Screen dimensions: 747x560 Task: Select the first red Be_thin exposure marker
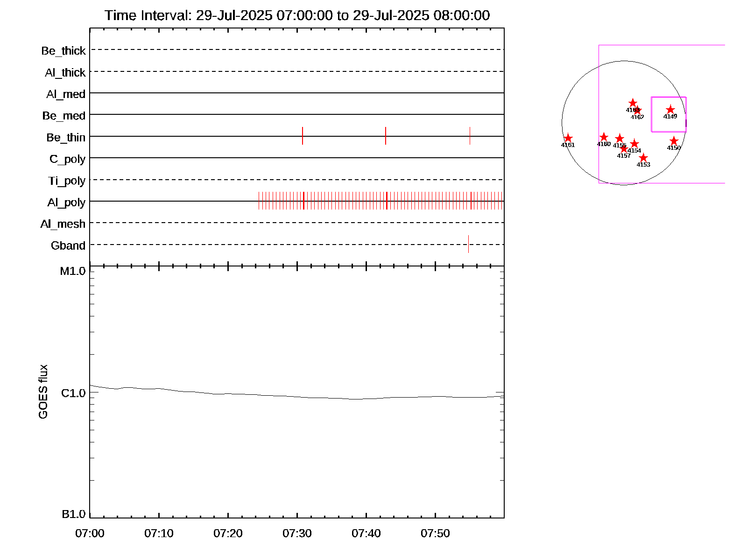click(303, 136)
